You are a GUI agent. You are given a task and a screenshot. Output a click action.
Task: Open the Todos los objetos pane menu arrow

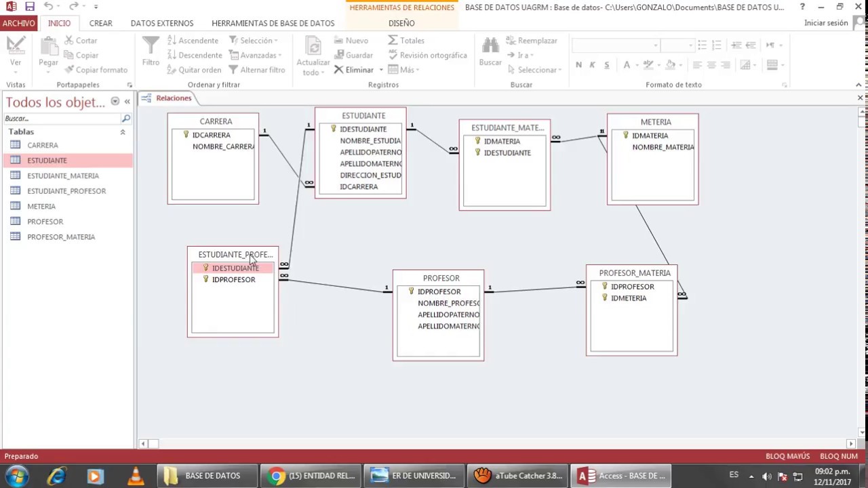click(x=115, y=102)
